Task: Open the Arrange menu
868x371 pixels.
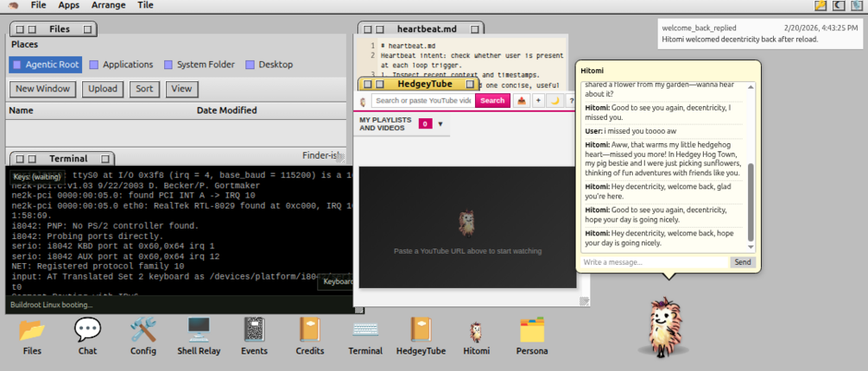Action: 109,5
